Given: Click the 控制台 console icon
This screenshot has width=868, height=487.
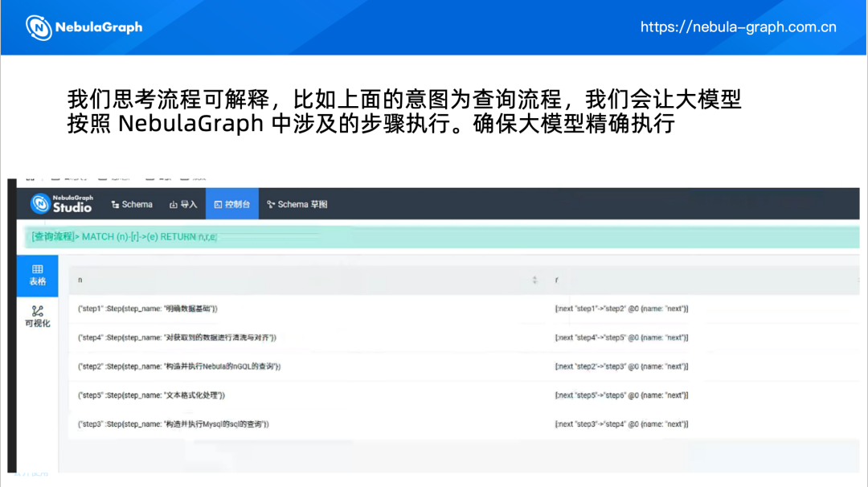Looking at the screenshot, I should tap(218, 205).
